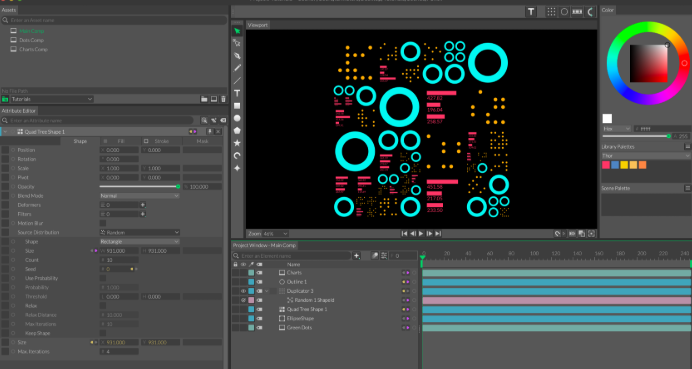The height and width of the screenshot is (369, 692).
Task: Switch to the Fill attribute tab
Action: pyautogui.click(x=119, y=141)
